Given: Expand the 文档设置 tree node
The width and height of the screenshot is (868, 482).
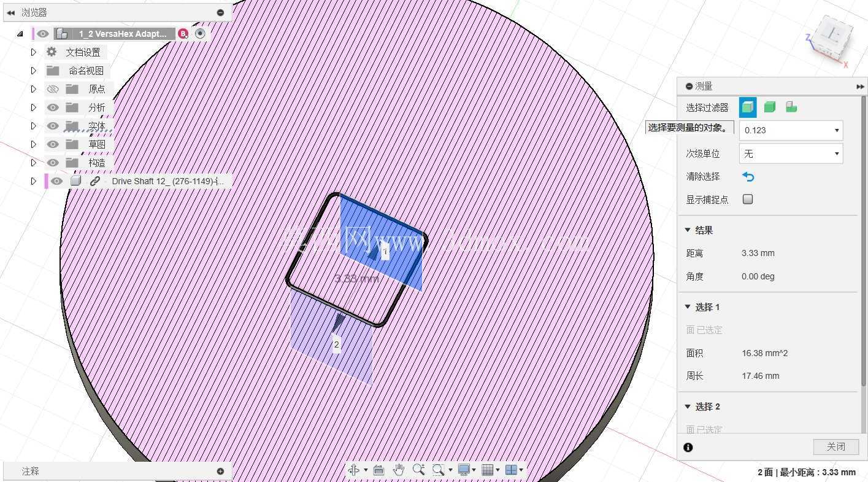Looking at the screenshot, I should click(34, 52).
